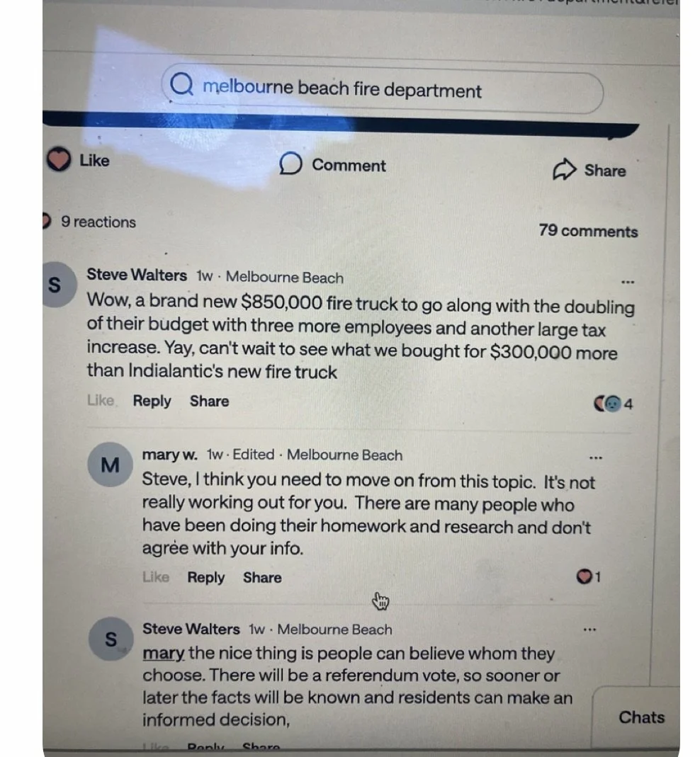Expand the three-dot menu on mary w.'s comment

coord(596,457)
